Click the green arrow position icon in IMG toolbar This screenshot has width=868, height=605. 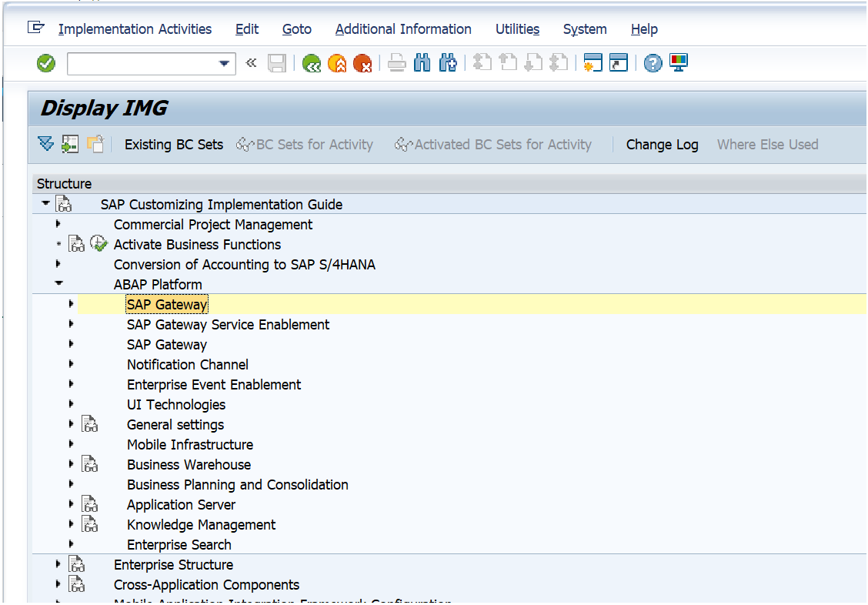[70, 145]
